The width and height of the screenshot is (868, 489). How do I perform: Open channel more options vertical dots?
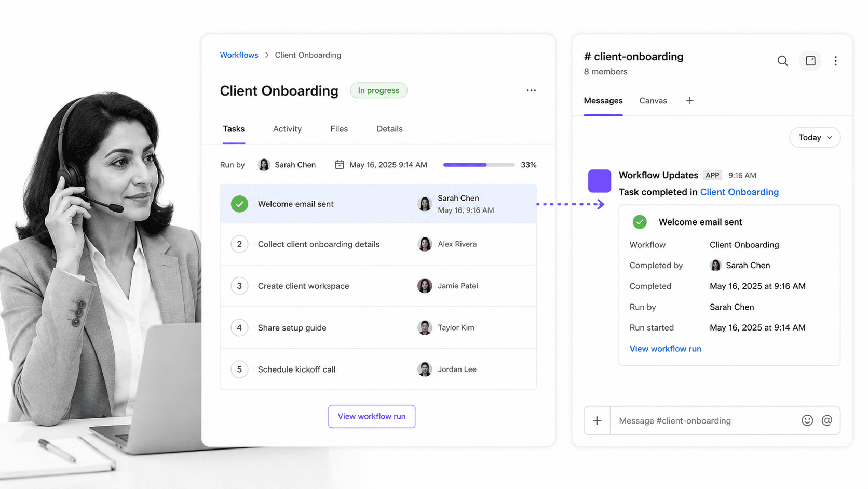pyautogui.click(x=835, y=61)
